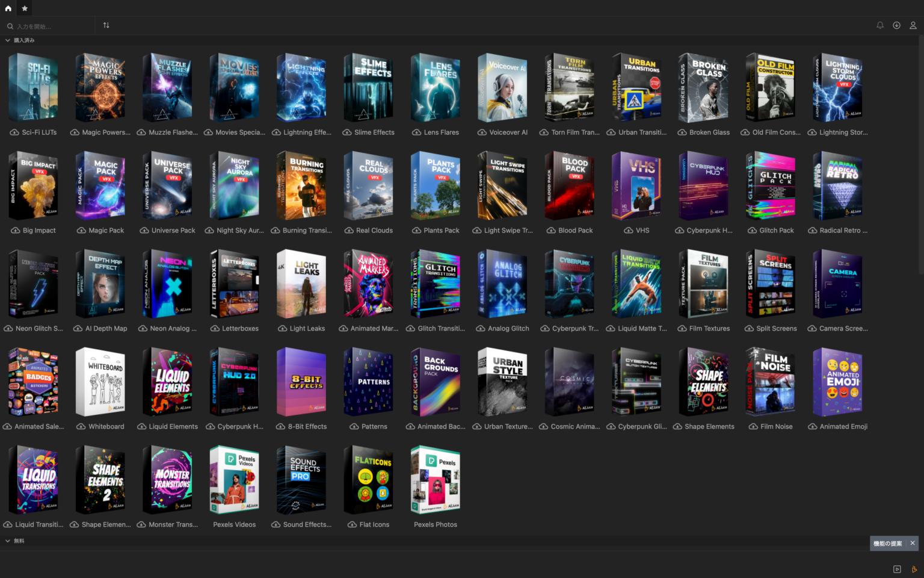Dismiss the 機能の提案 popup
Image resolution: width=924 pixels, height=578 pixels.
pyautogui.click(x=913, y=543)
